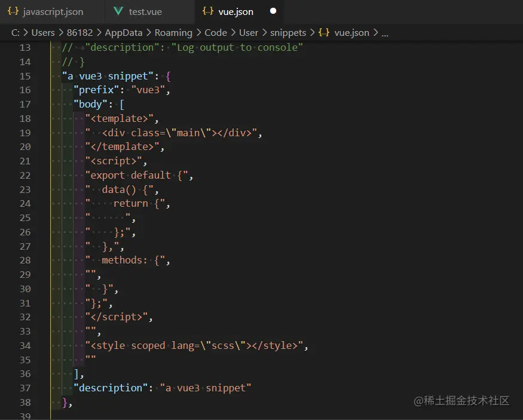Click the opening bracket "[" on line 17

coord(122,105)
